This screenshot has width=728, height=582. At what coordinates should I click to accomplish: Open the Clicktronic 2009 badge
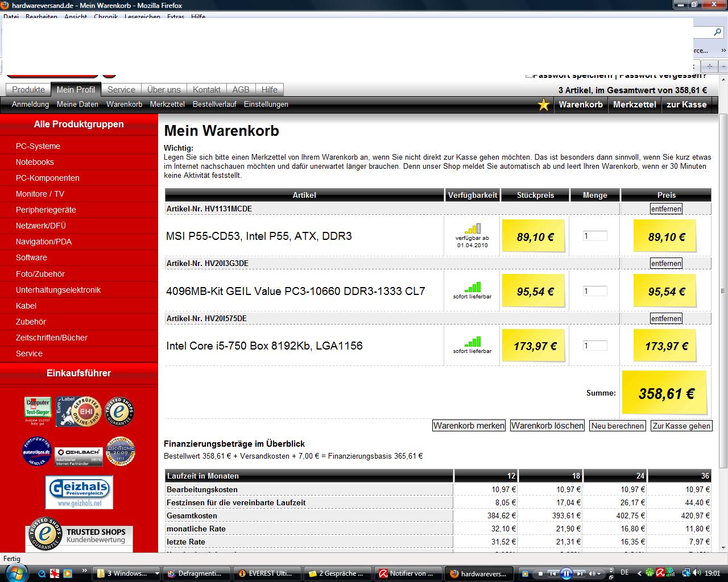(x=121, y=451)
